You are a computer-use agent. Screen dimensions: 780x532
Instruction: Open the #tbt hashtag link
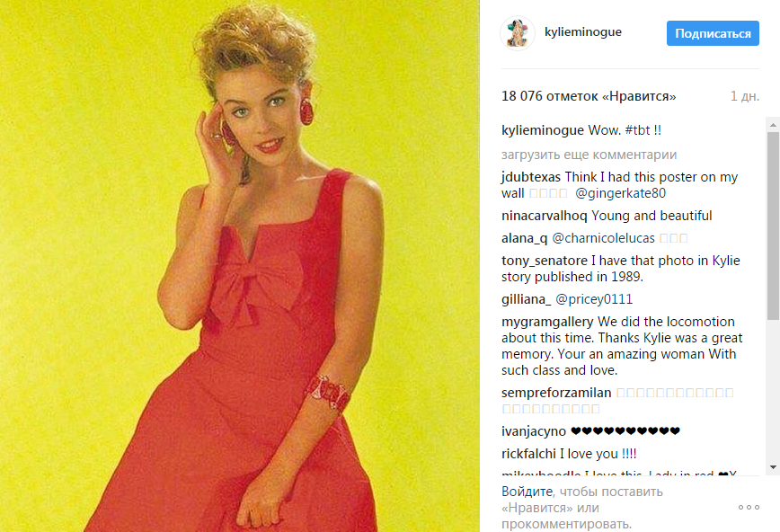637,130
